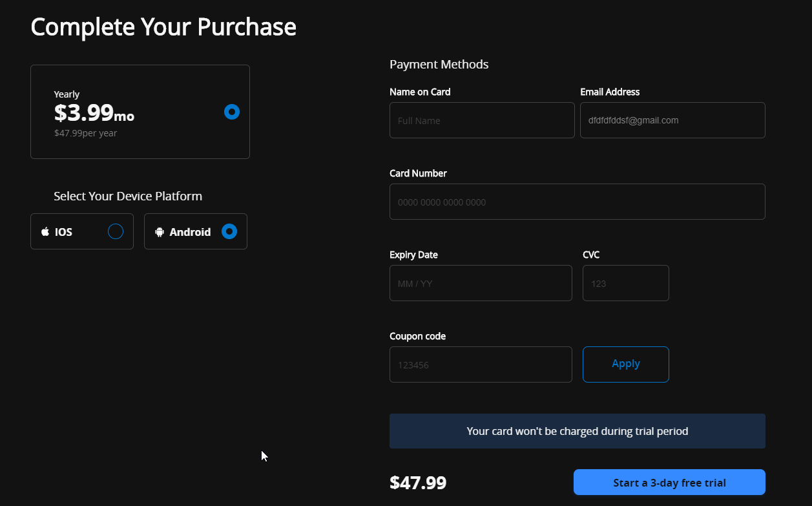This screenshot has height=506, width=812.
Task: Click the Android robot icon
Action: [160, 232]
